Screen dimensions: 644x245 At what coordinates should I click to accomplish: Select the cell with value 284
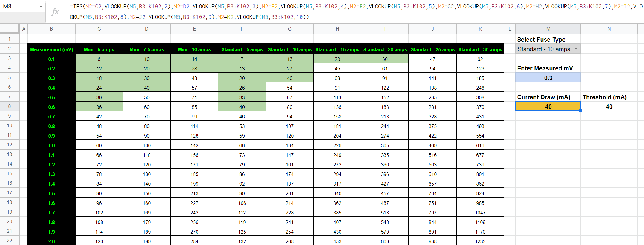[194, 241]
